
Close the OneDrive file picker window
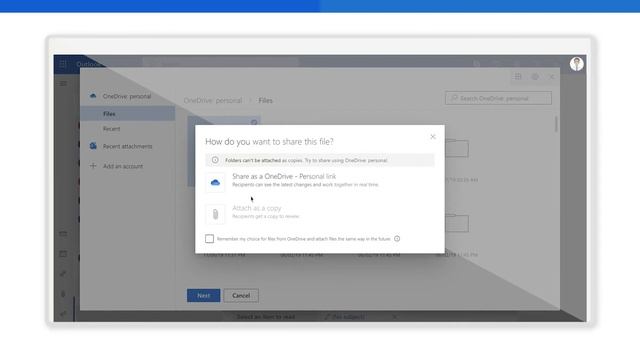click(552, 76)
